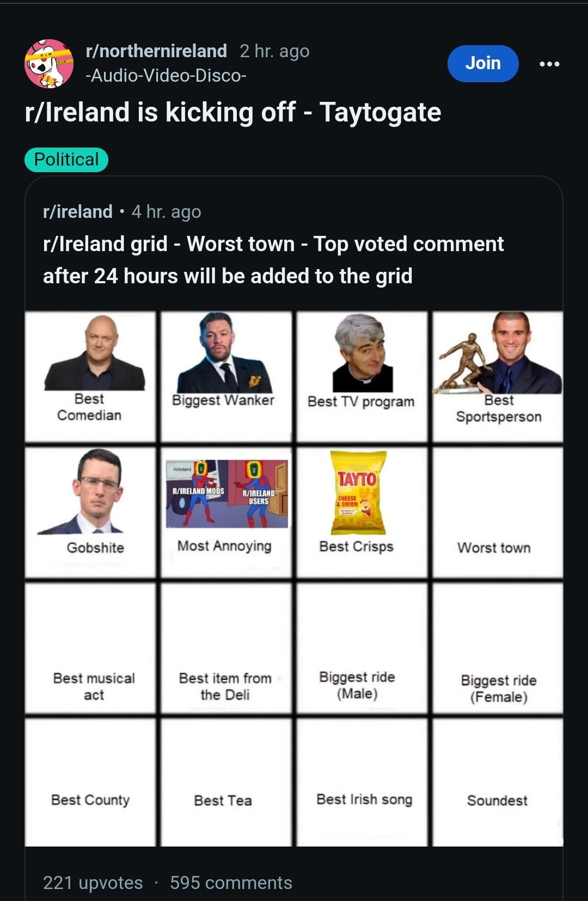Image resolution: width=588 pixels, height=901 pixels.
Task: Open the 595 comments link
Action: point(231,882)
